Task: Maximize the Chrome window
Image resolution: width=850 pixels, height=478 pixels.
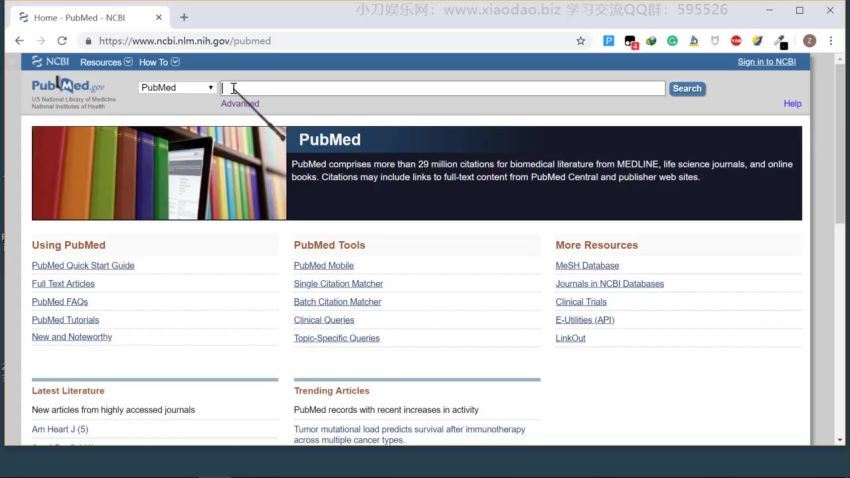Action: (800, 10)
